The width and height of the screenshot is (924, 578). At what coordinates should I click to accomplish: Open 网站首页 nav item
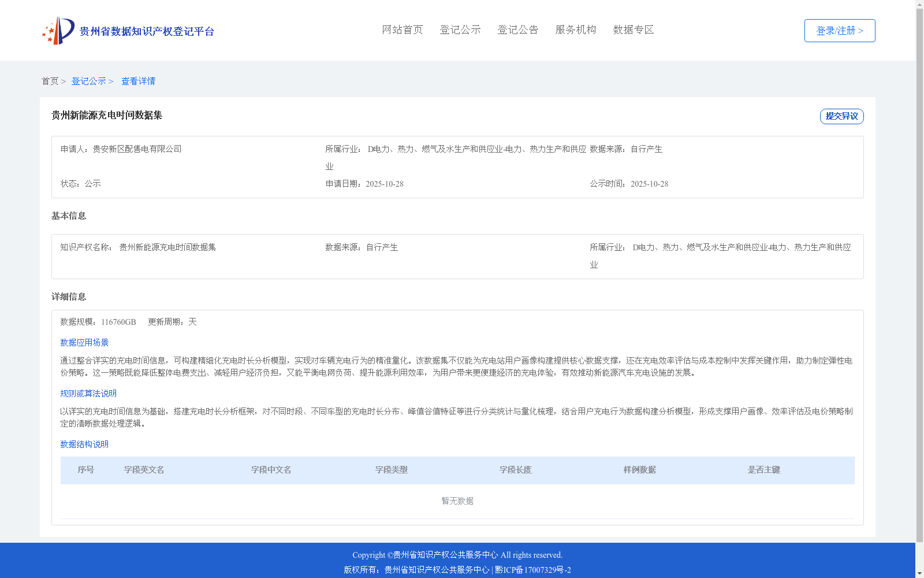[x=403, y=30]
